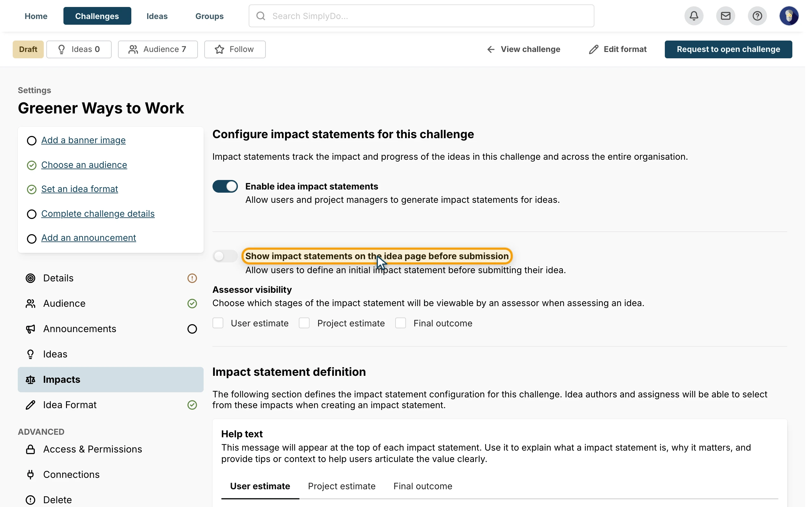Click the help question mark icon
Screen dimensions: 812x507
[x=757, y=16]
